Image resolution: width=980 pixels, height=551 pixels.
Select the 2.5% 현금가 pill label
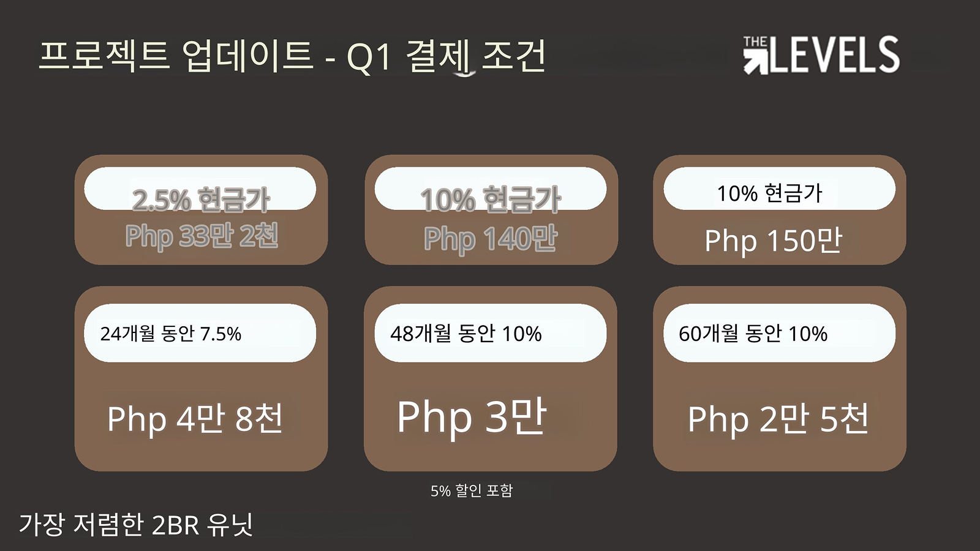click(200, 189)
